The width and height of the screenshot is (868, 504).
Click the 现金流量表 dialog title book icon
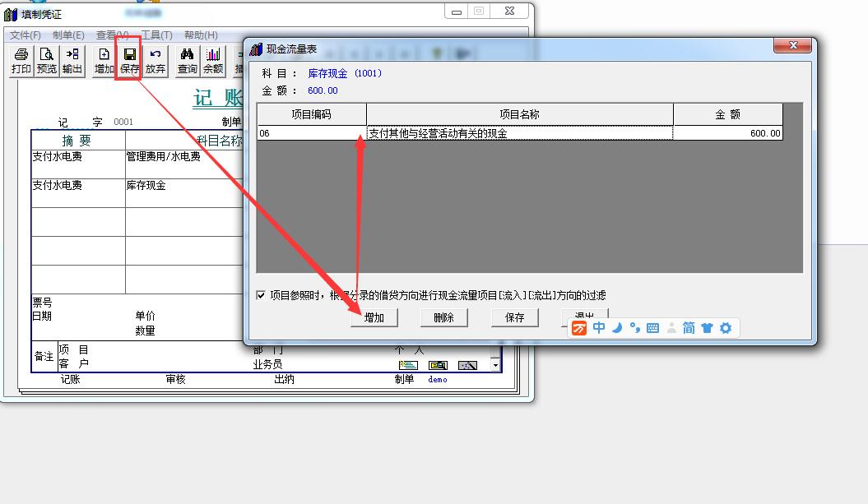[x=256, y=49]
